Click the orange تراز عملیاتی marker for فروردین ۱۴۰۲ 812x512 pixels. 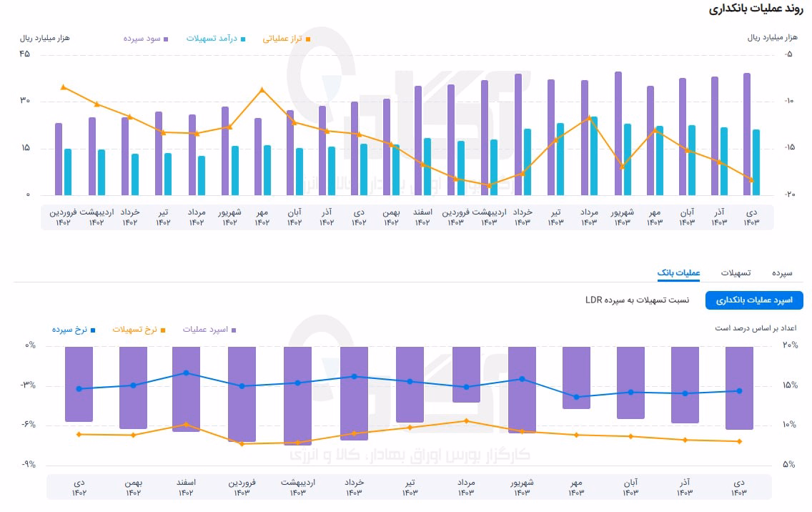[x=63, y=87]
